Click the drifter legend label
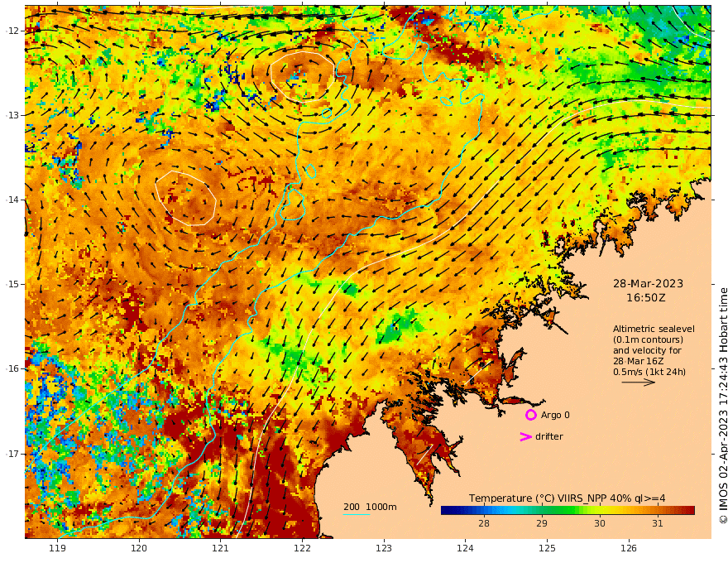The height and width of the screenshot is (563, 728). [548, 436]
